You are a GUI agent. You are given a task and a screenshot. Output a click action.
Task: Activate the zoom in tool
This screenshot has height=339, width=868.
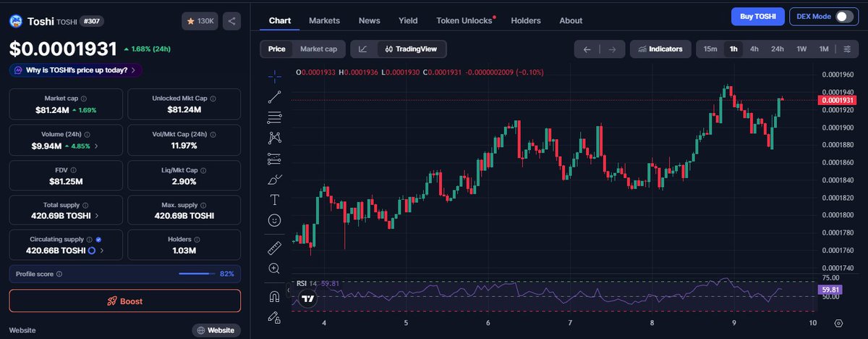pos(275,268)
